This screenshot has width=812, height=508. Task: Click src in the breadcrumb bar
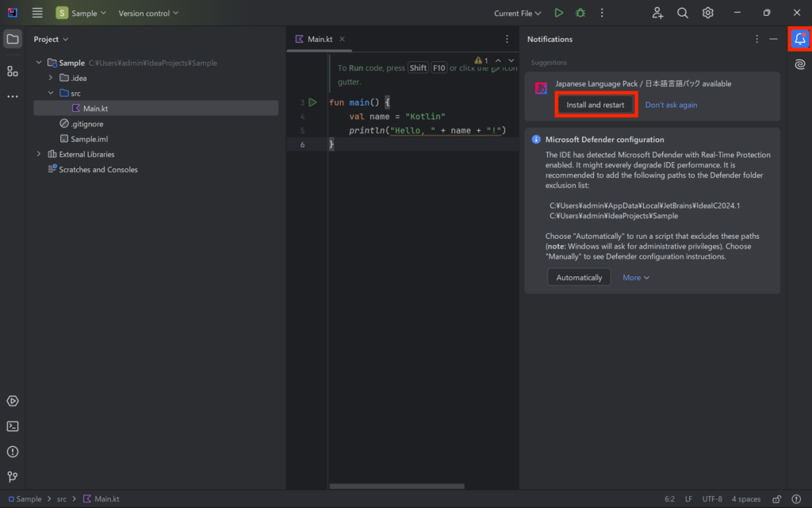(62, 499)
